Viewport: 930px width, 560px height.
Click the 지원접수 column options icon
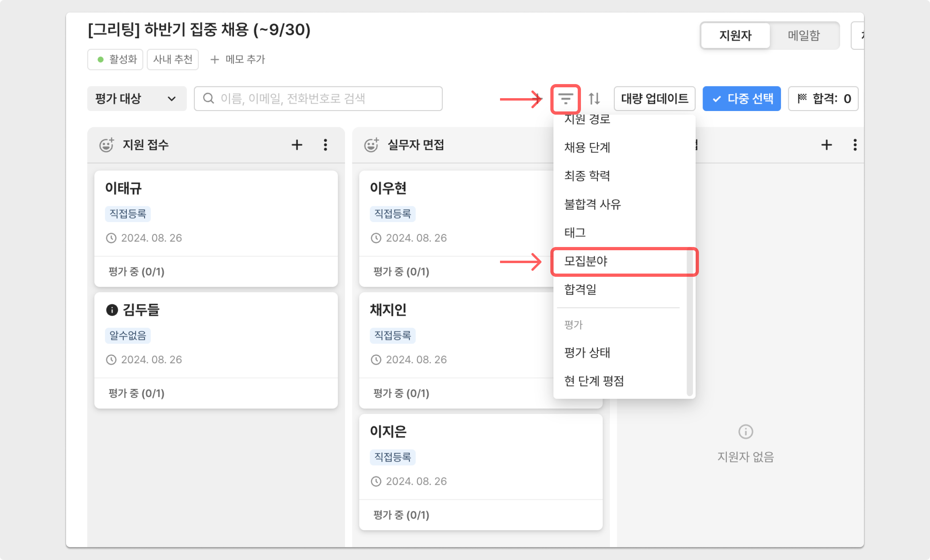pyautogui.click(x=325, y=145)
